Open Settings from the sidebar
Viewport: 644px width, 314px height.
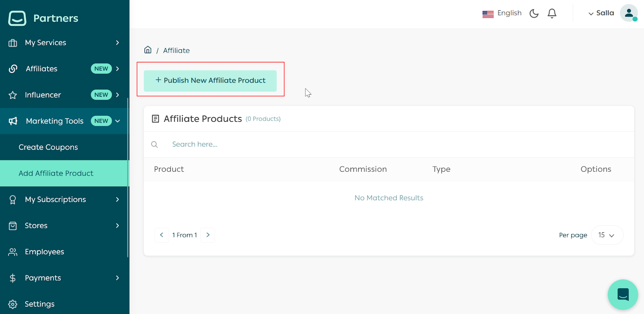click(39, 304)
